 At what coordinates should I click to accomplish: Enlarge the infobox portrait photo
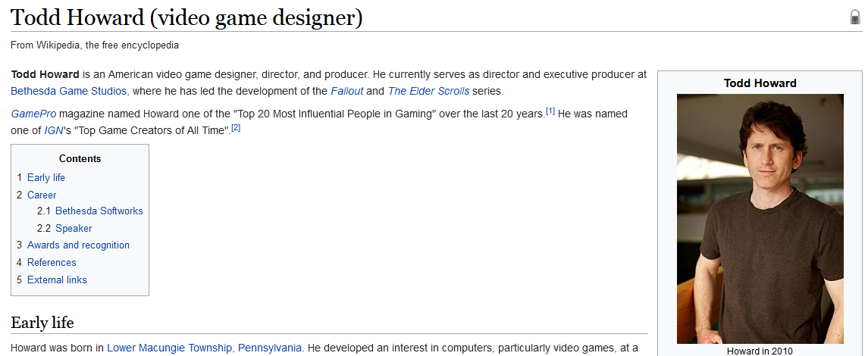pos(760,218)
